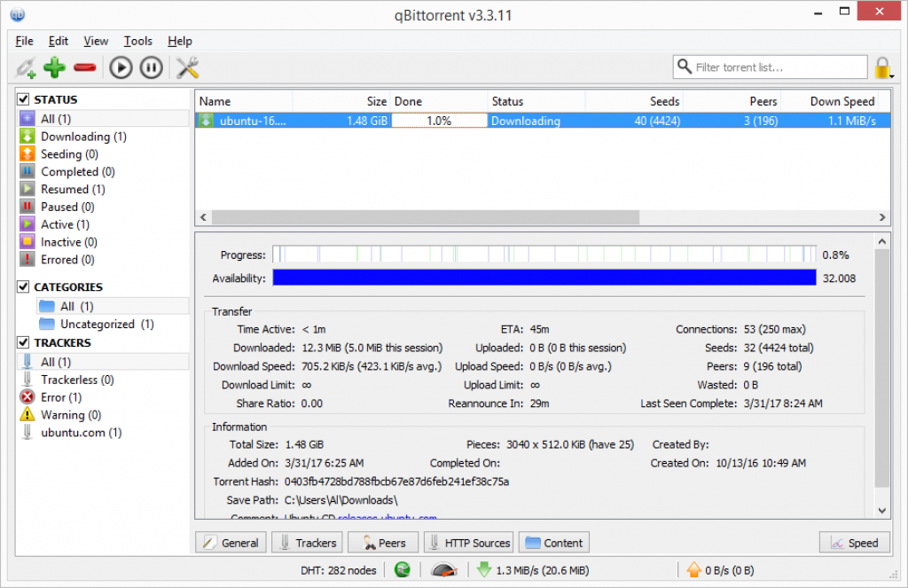Image resolution: width=908 pixels, height=588 pixels.
Task: Delete the torrent using red minus icon
Action: pos(84,67)
